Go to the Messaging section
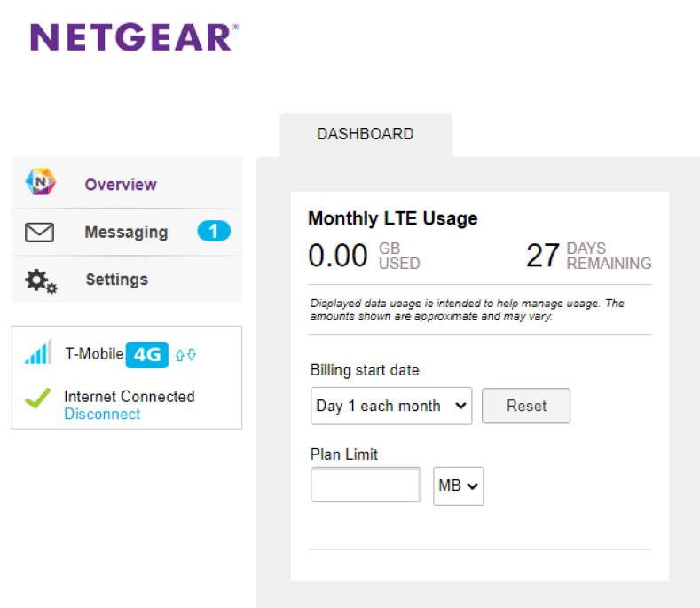The height and width of the screenshot is (608, 700). tap(126, 233)
